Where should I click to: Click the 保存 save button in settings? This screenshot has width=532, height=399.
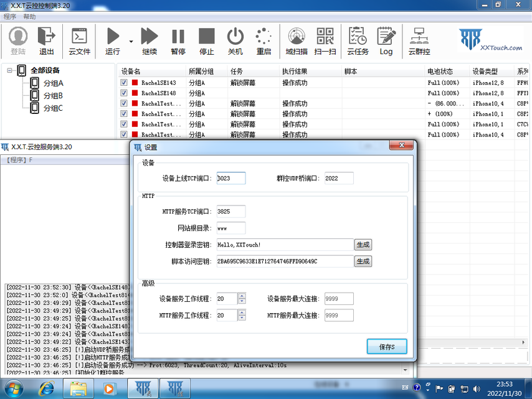(x=387, y=347)
